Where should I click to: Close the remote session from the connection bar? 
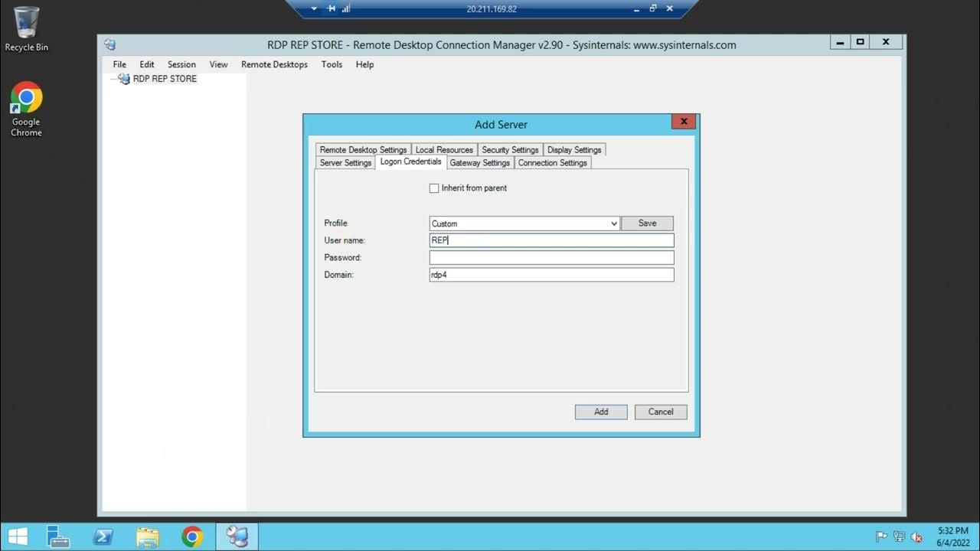click(670, 8)
